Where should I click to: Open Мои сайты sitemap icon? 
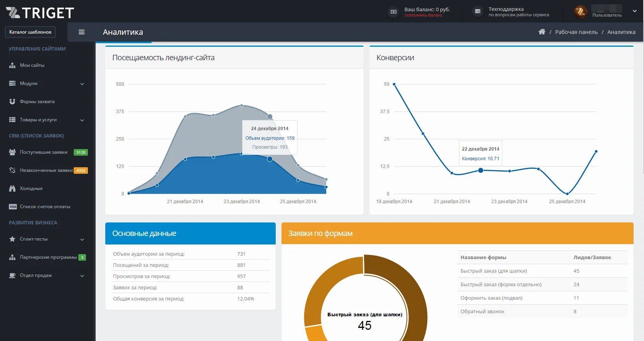[12, 65]
